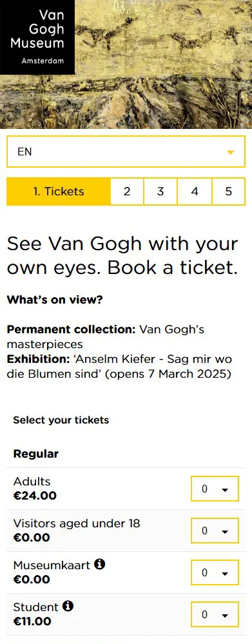The image size is (252, 644).
Task: Click the Adults quantity caret arrow
Action: (x=224, y=489)
